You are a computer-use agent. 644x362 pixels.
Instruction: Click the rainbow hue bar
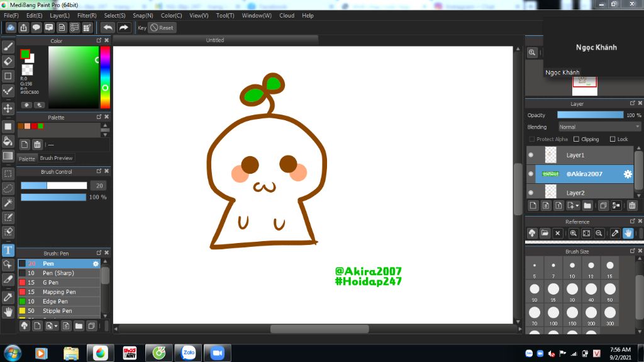tap(105, 77)
